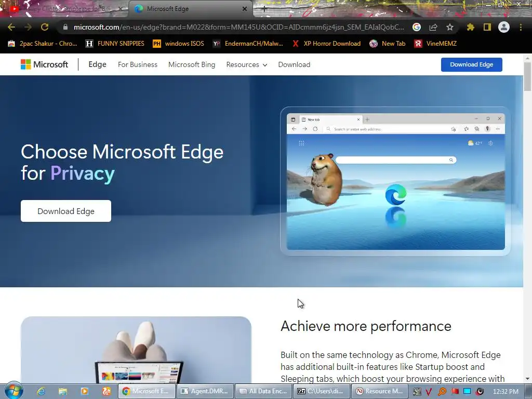Launch Internet Explorer from taskbar
Image resolution: width=532 pixels, height=399 pixels.
tap(41, 391)
